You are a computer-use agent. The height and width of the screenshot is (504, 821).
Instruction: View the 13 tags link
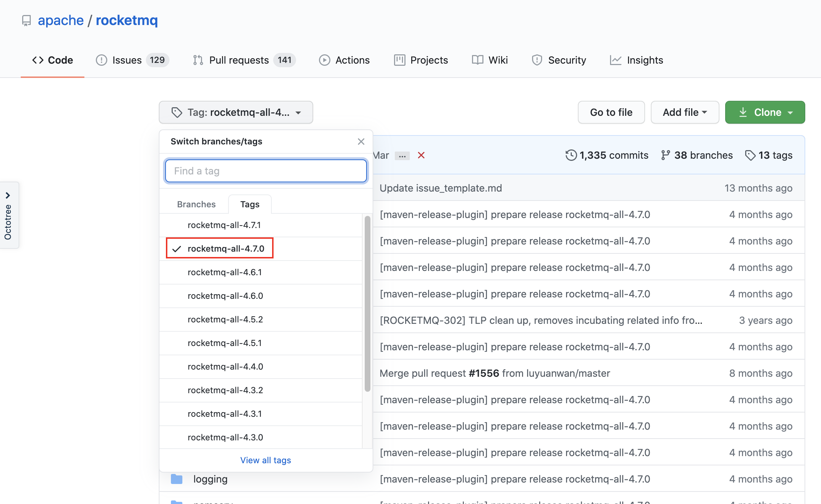pyautogui.click(x=769, y=155)
